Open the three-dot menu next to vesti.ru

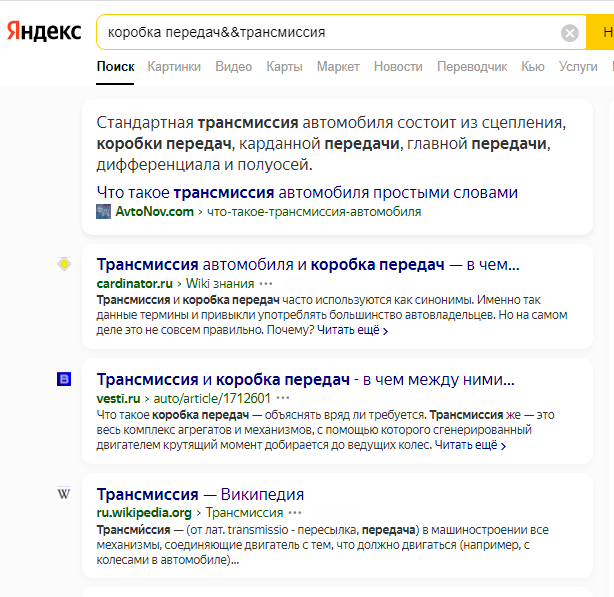(283, 398)
